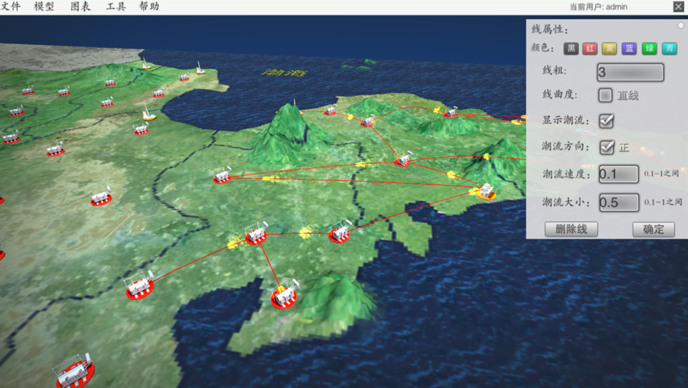This screenshot has height=388, width=688.
Task: Click the substation node north of the central junction
Action: (x=368, y=121)
